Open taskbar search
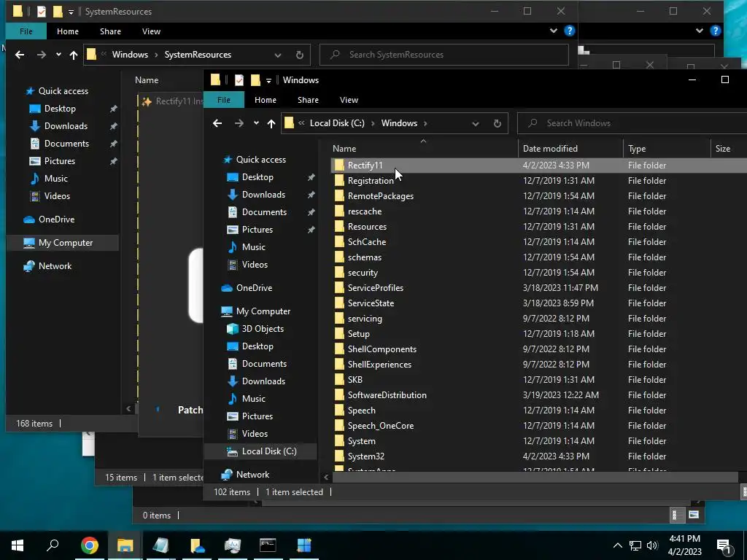The image size is (747, 560). 53,545
